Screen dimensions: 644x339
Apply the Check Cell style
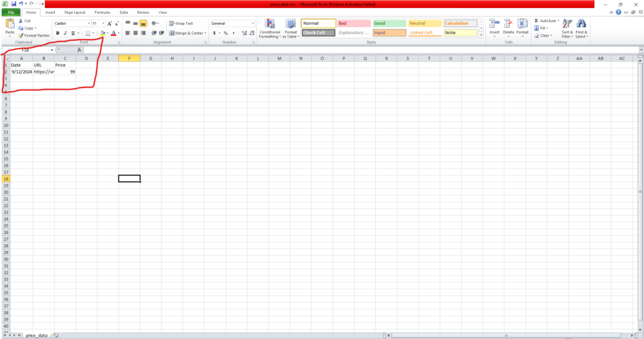318,33
